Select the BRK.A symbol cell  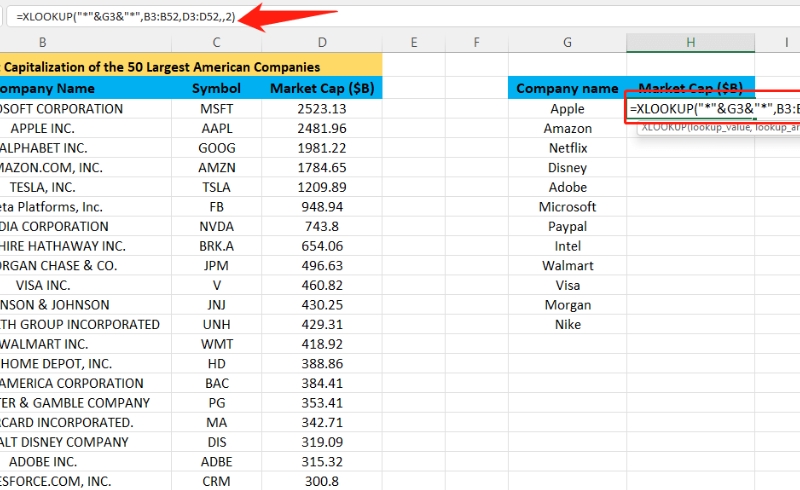tap(216, 246)
